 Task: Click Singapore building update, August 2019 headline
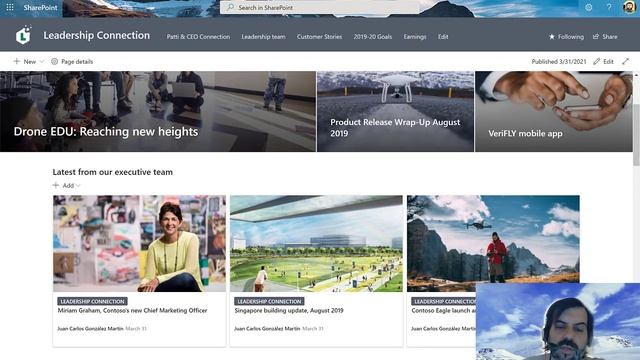(x=289, y=311)
